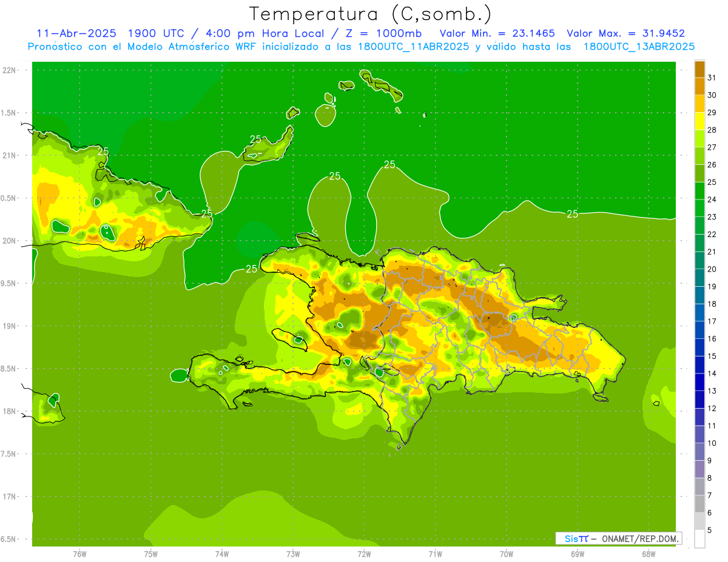The width and height of the screenshot is (728, 562).
Task: Pick the gold legend swatch between 29 and 30
Action: pyautogui.click(x=699, y=104)
